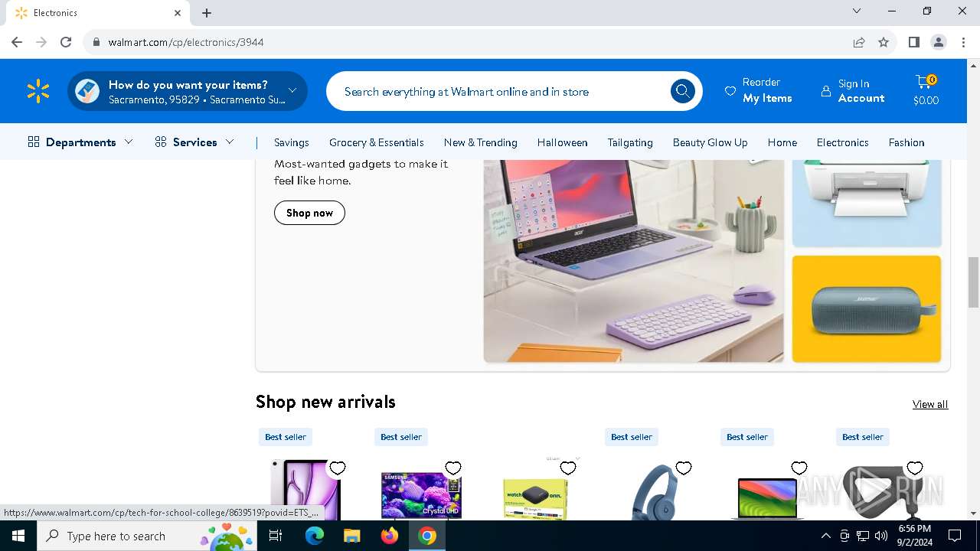Screen dimensions: 980x551
Task: Click the white printer image tile
Action: [867, 204]
